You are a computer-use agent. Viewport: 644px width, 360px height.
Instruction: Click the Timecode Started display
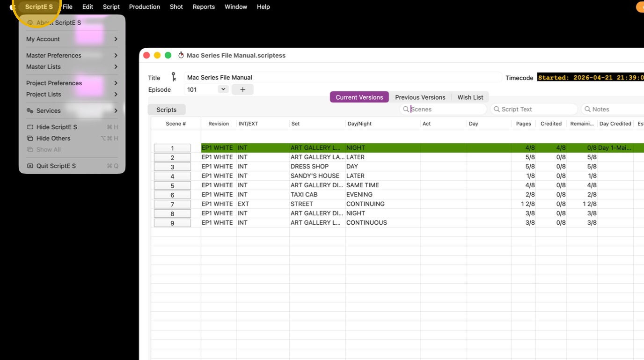coord(591,77)
